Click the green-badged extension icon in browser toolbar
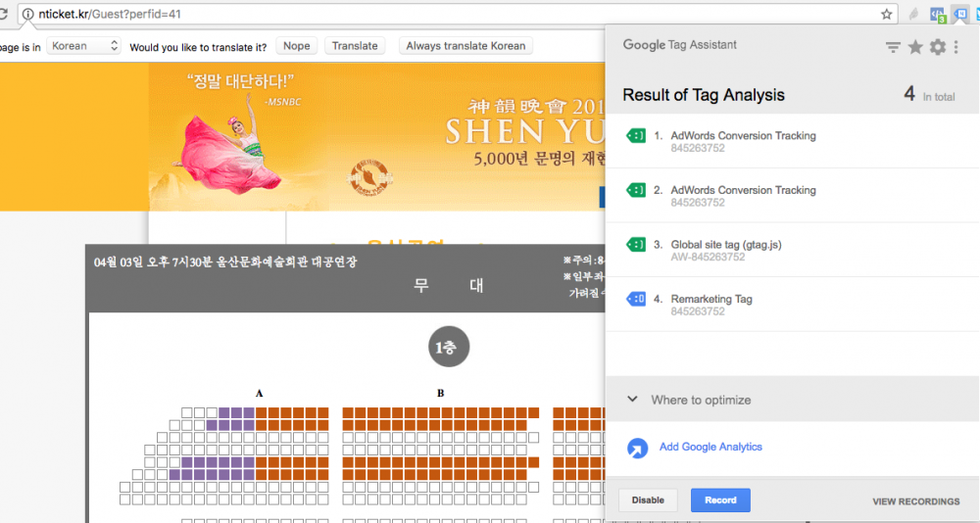This screenshot has width=980, height=523. point(938,14)
